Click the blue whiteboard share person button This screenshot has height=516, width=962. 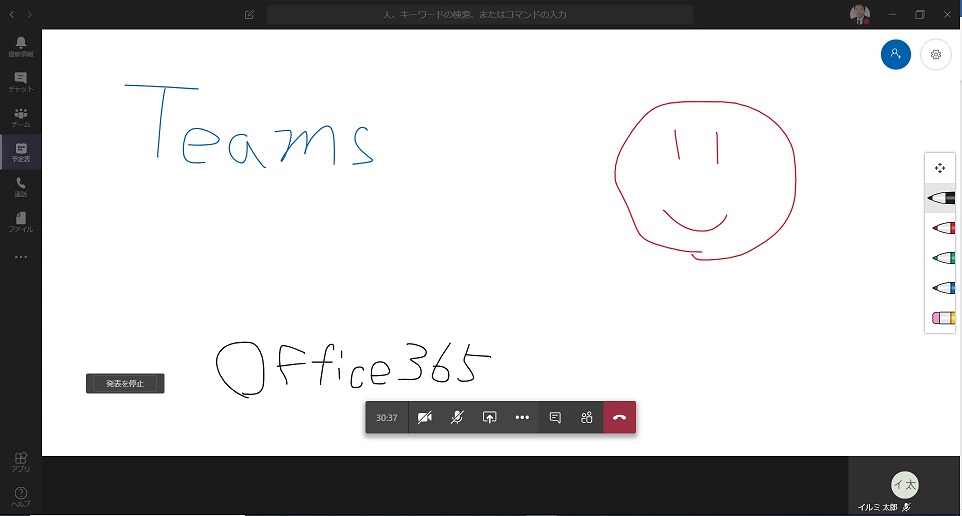pyautogui.click(x=896, y=55)
